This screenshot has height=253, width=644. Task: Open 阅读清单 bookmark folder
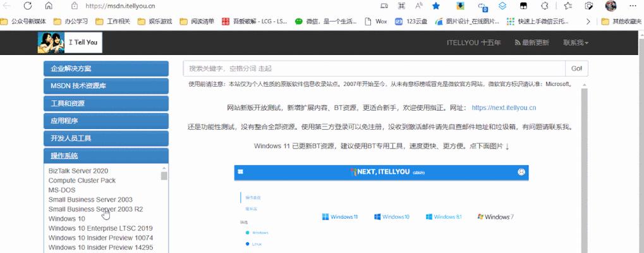click(197, 22)
